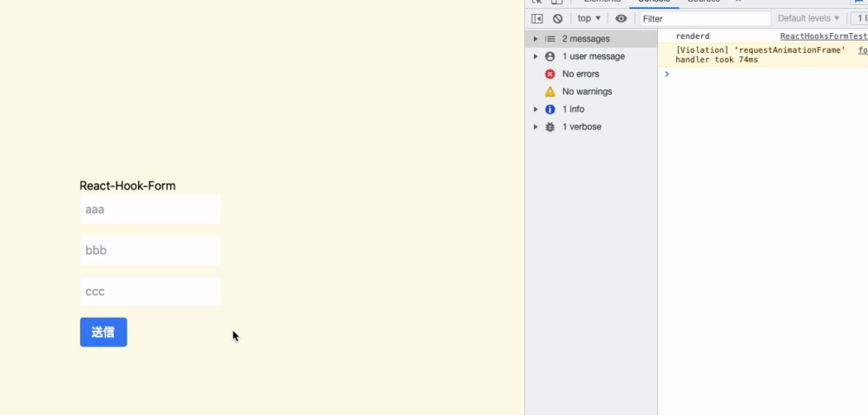The image size is (868, 415).
Task: Focus the console prompt next to blue chevron
Action: pyautogui.click(x=769, y=74)
